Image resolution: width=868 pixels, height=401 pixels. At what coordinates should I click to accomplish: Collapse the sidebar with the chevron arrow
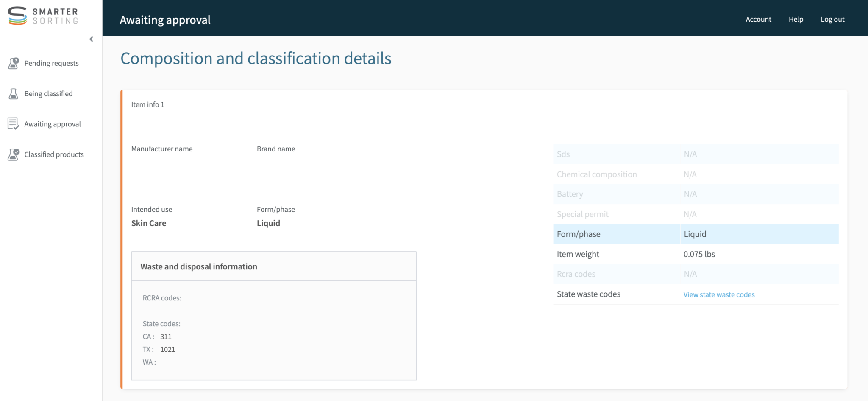[x=91, y=39]
